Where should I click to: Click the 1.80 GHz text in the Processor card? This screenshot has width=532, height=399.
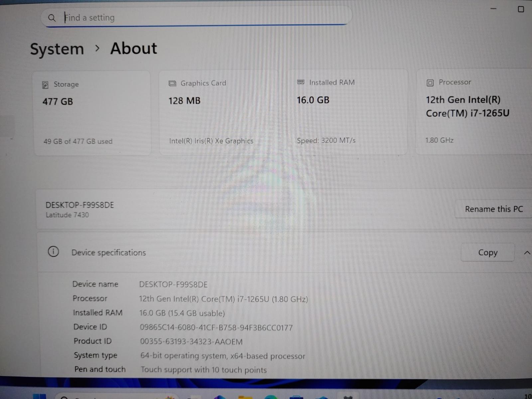[x=439, y=140]
